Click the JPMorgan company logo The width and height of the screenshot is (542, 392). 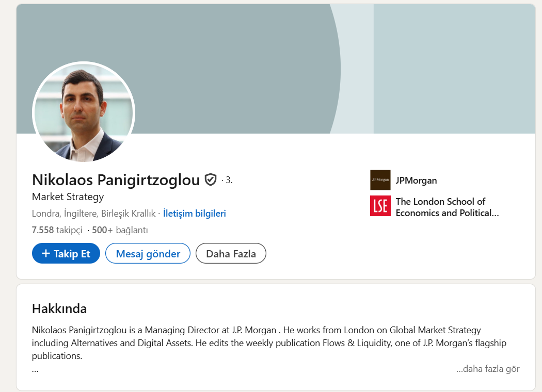380,180
